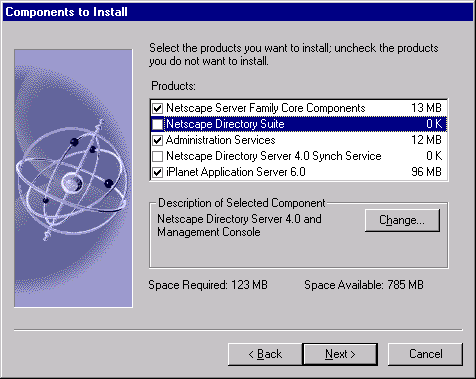Click the 13 MB size of Core Components
Image resolution: width=476 pixels, height=379 pixels.
pos(426,108)
